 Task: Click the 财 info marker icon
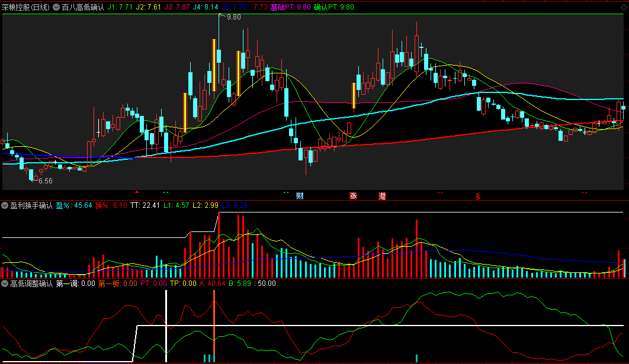pos(300,196)
